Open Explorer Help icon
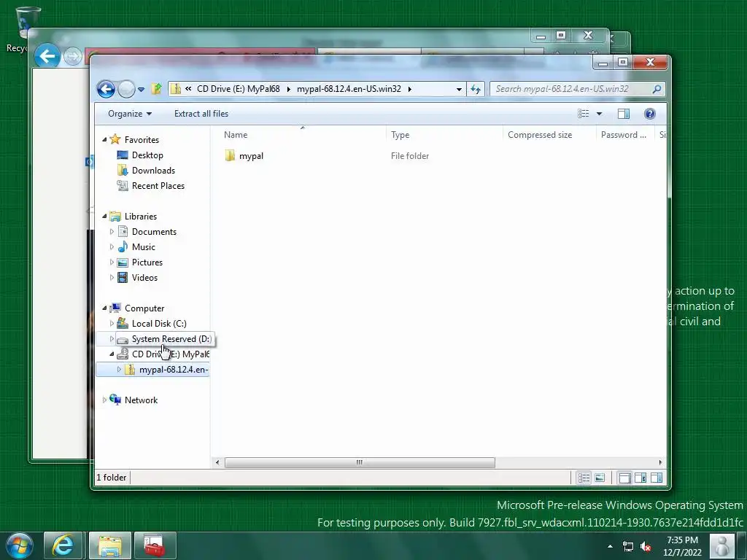The image size is (747, 560). coord(650,113)
